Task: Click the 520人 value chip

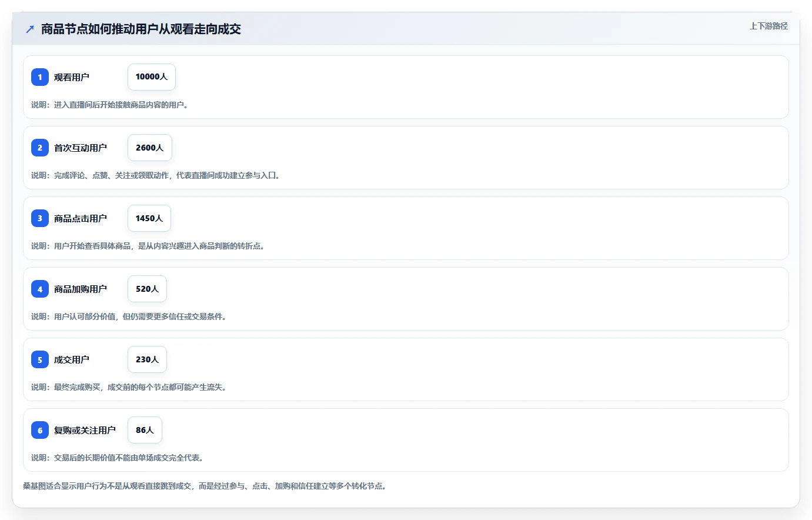Action: pos(147,289)
